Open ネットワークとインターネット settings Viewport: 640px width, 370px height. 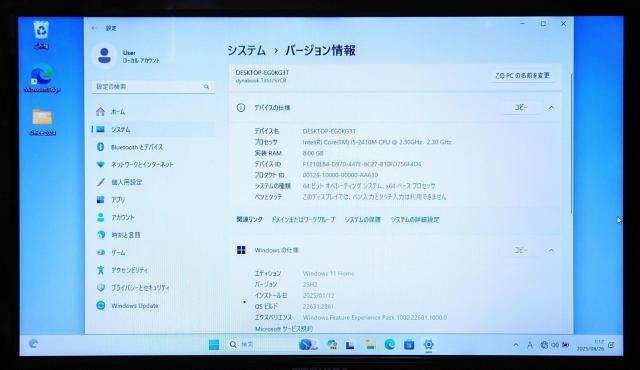(153, 164)
